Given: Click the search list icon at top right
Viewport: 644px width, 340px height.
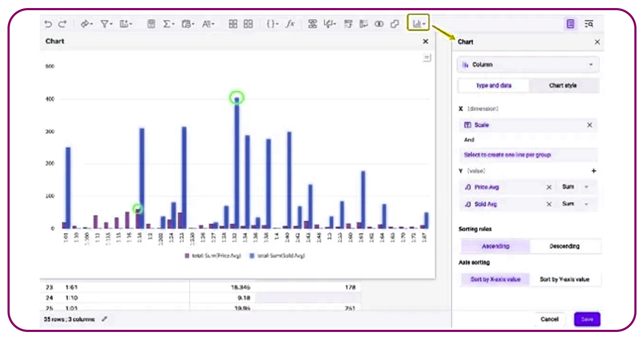Looking at the screenshot, I should pyautogui.click(x=589, y=24).
